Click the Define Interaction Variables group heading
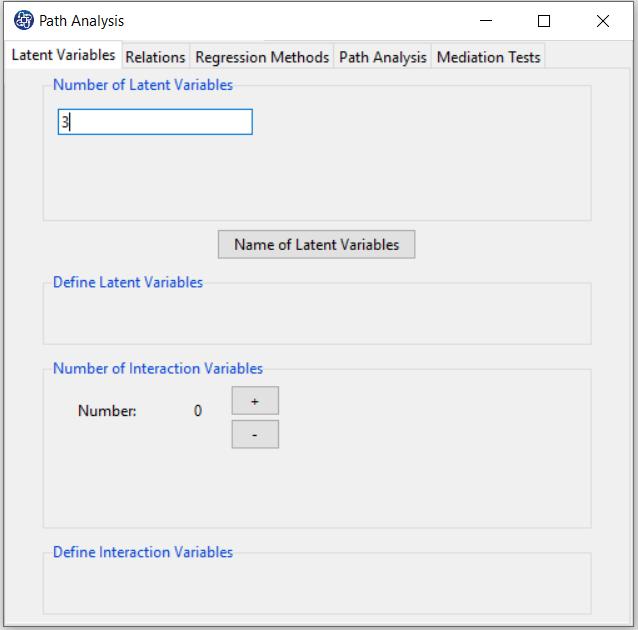Image resolution: width=638 pixels, height=630 pixels. (x=143, y=552)
